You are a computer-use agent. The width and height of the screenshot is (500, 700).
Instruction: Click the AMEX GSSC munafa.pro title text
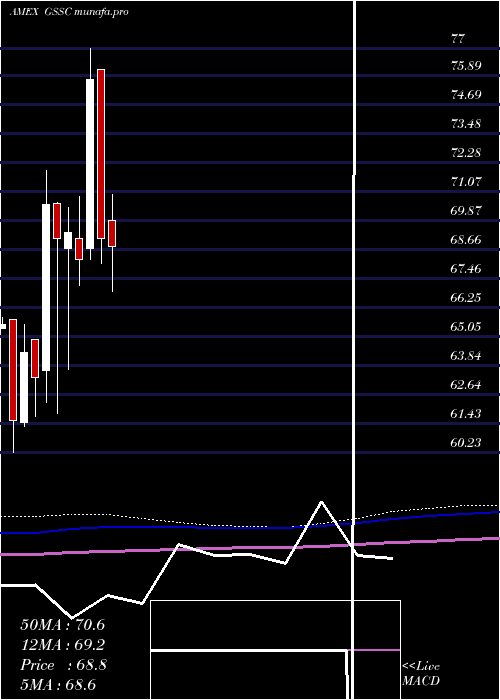pyautogui.click(x=69, y=12)
